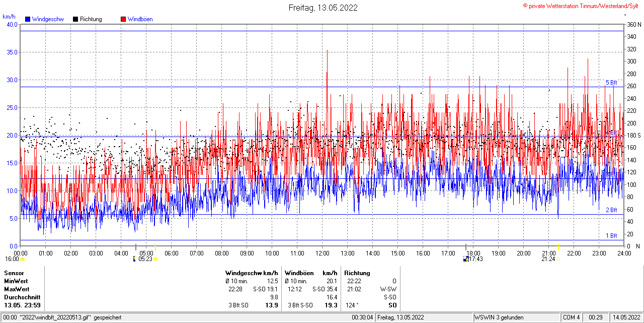This screenshot has width=644, height=323.
Task: Click the 3 Bft SO wind speed entry
Action: [x=238, y=305]
